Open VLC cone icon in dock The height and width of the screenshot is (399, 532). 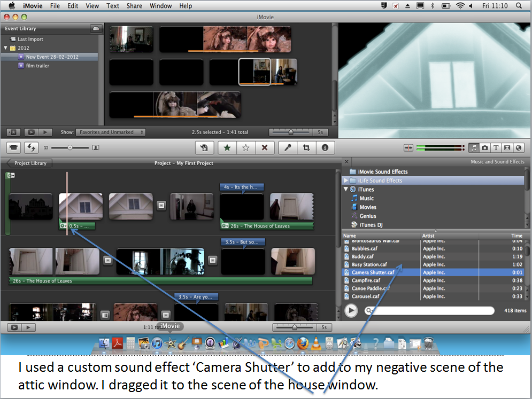pos(316,344)
